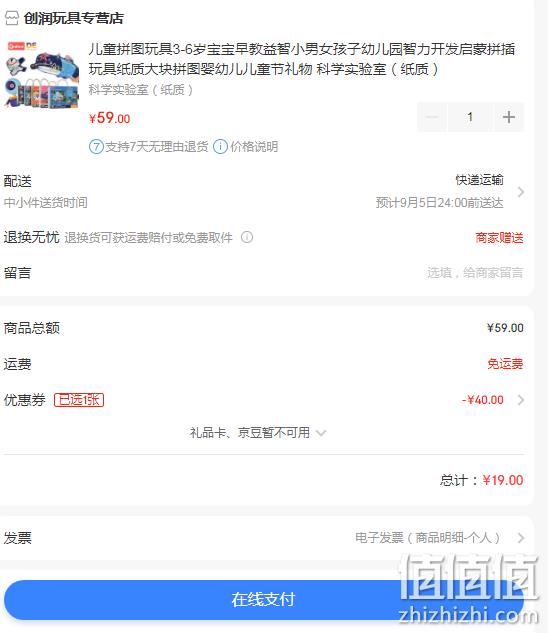Click the estimated delivery time 预计9月5日
The width and height of the screenshot is (548, 633).
[439, 202]
